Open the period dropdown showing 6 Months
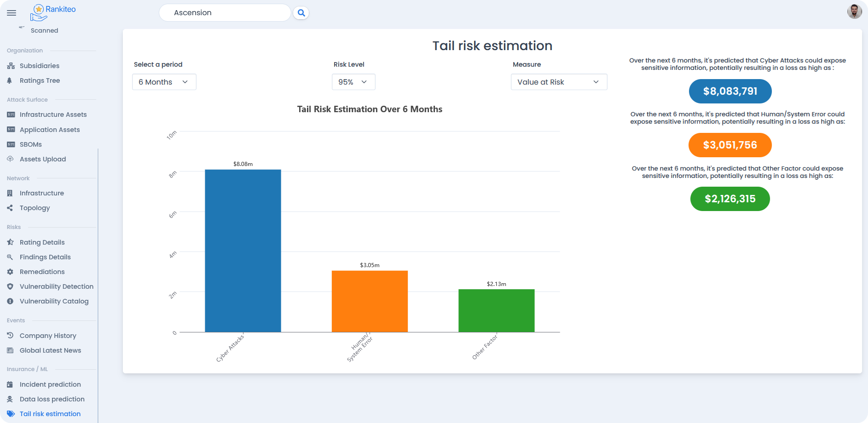The height and width of the screenshot is (423, 868). tap(164, 82)
